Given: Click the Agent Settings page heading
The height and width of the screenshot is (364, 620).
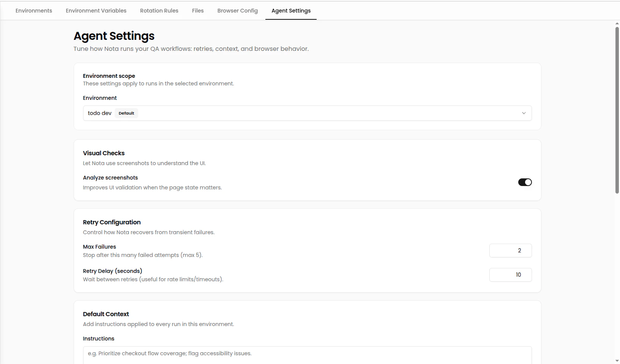Looking at the screenshot, I should (114, 36).
